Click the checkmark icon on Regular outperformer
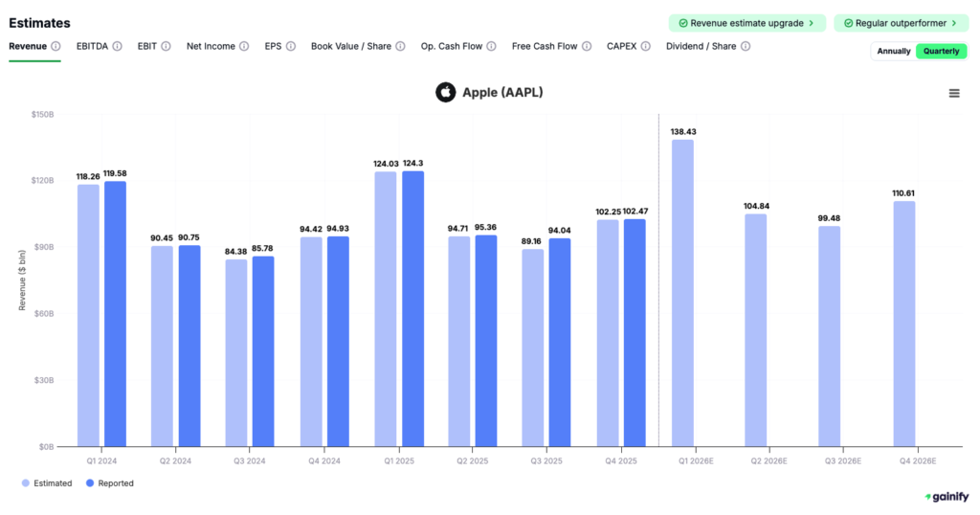980x515 pixels. (848, 23)
